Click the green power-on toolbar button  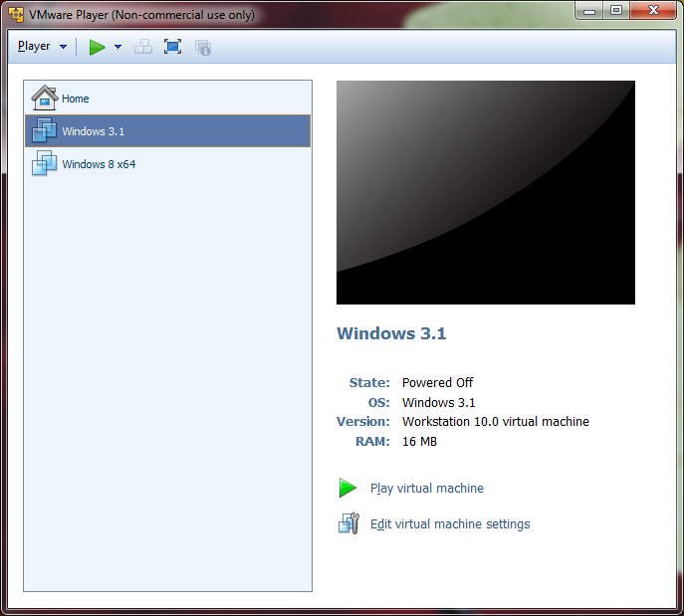[x=97, y=47]
